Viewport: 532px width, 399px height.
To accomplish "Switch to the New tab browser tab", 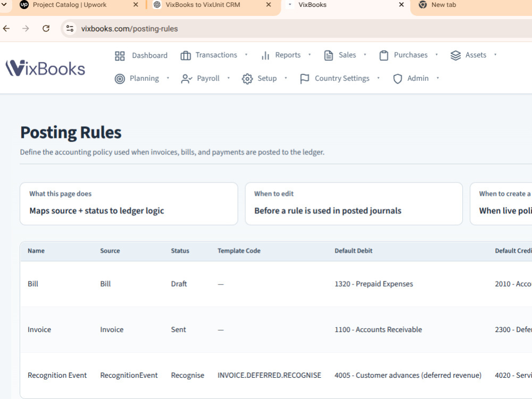I will [444, 5].
